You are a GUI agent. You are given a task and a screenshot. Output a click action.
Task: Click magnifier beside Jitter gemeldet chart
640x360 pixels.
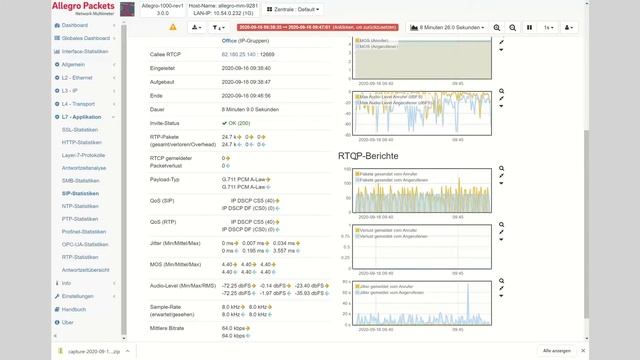(x=501, y=281)
